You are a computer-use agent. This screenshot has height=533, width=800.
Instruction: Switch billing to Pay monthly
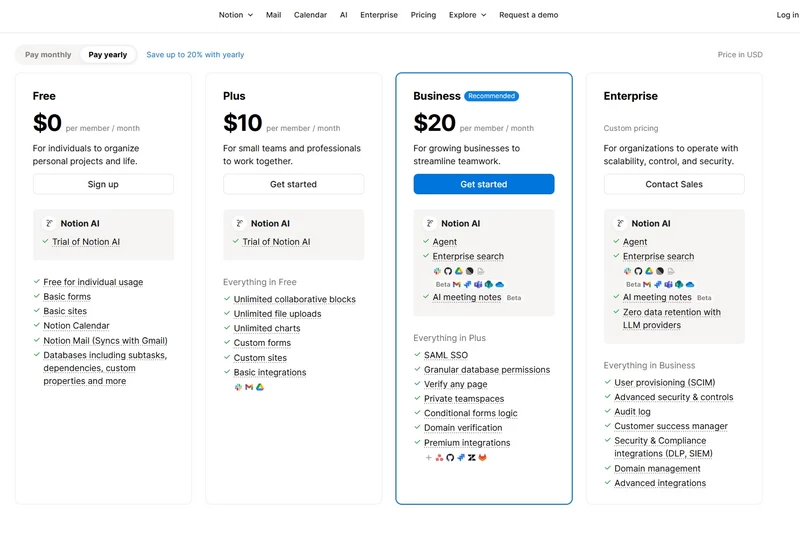[48, 55]
